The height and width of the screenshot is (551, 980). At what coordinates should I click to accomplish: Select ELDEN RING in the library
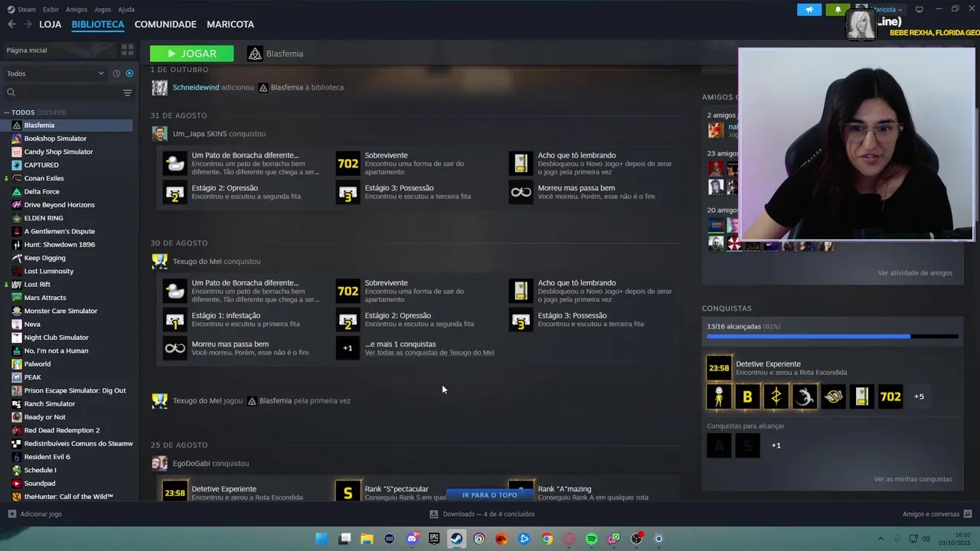[x=44, y=218]
